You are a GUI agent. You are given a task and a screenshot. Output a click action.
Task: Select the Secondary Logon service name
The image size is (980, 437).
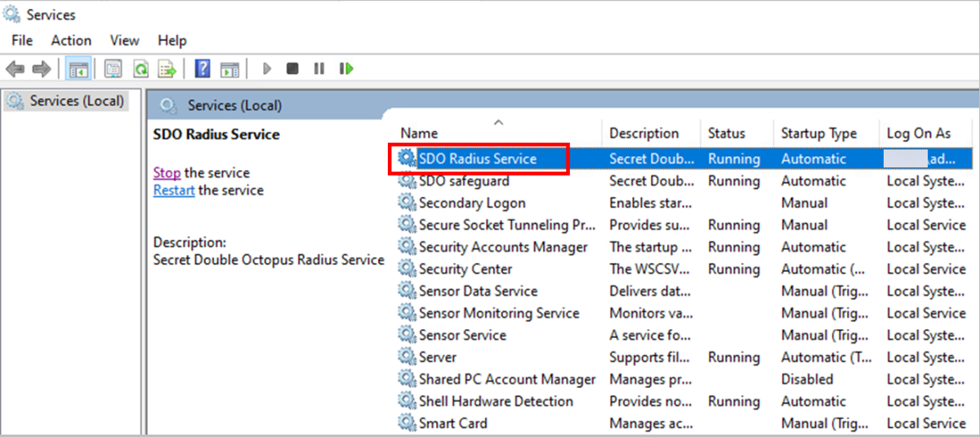[472, 203]
